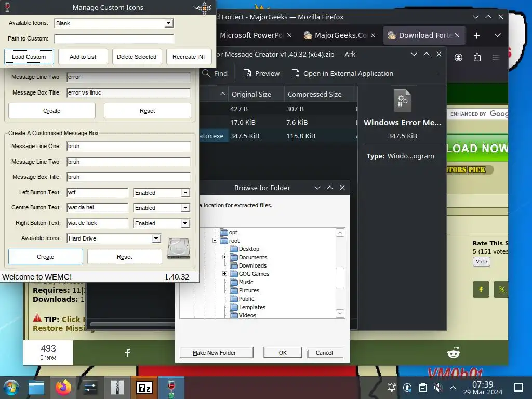The width and height of the screenshot is (532, 399).
Task: Click the Left Button Text field
Action: (x=97, y=192)
